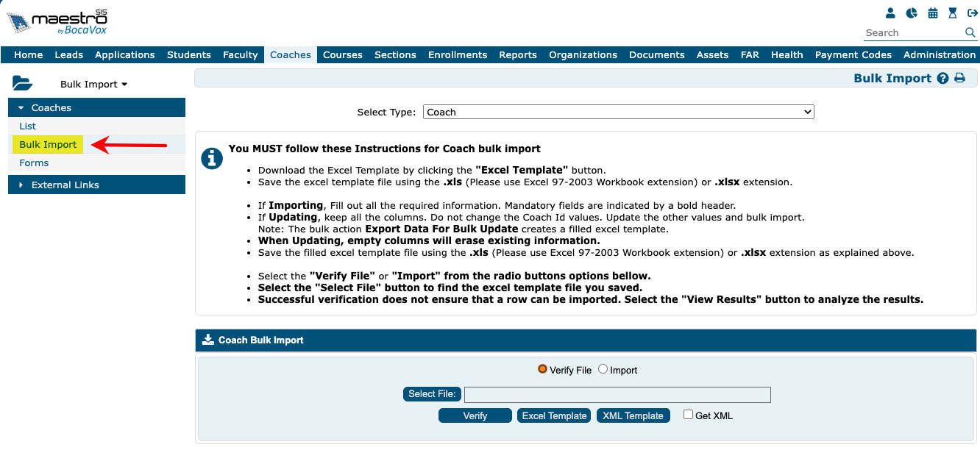Select the Verify File radio button
Image resolution: width=980 pixels, height=450 pixels.
543,369
